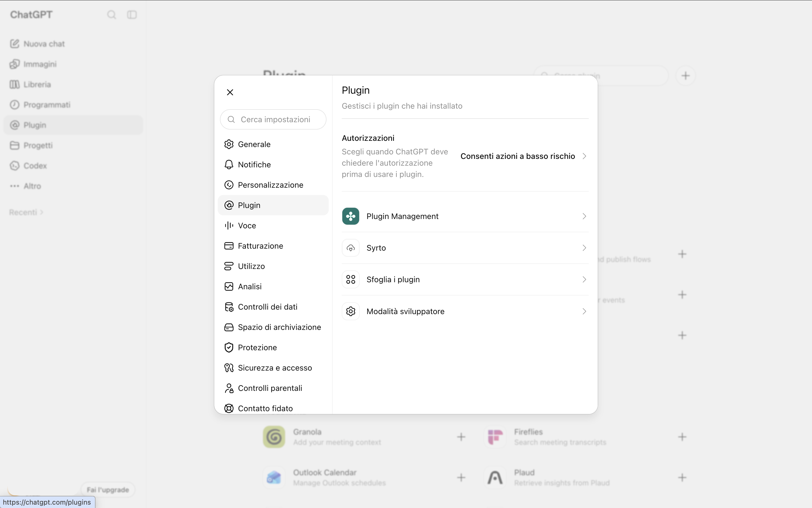Screen dimensions: 812x508
Task: Open Voce settings section
Action: (x=273, y=225)
